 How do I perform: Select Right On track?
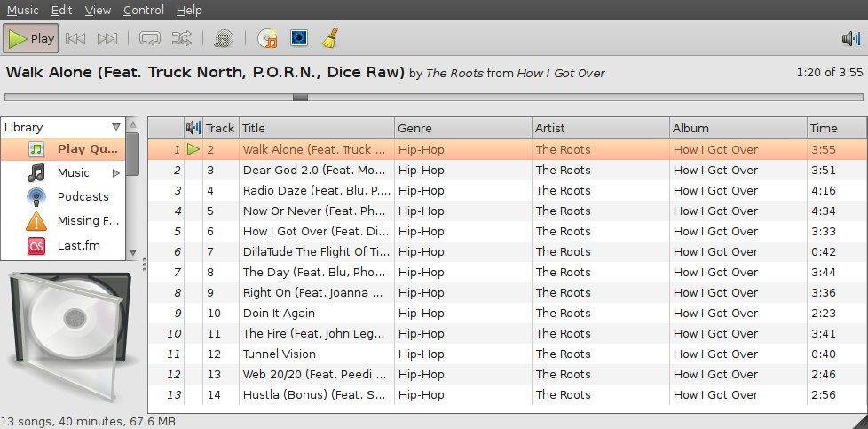(x=507, y=292)
